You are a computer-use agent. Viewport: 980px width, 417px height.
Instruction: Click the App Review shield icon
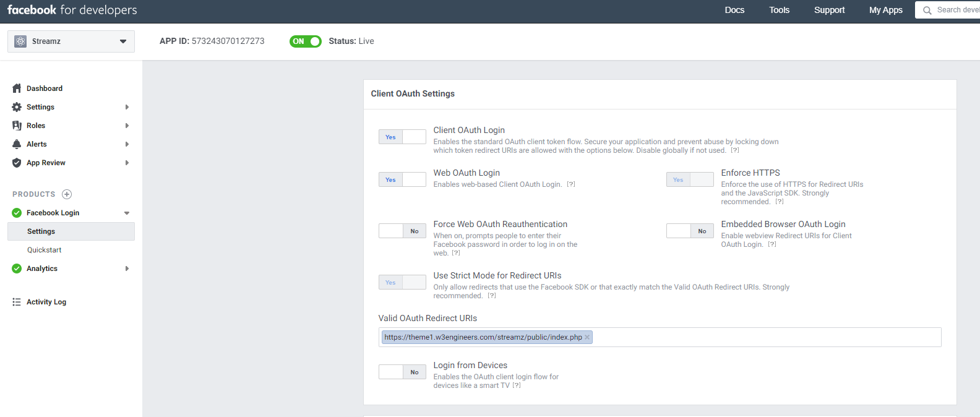click(17, 163)
